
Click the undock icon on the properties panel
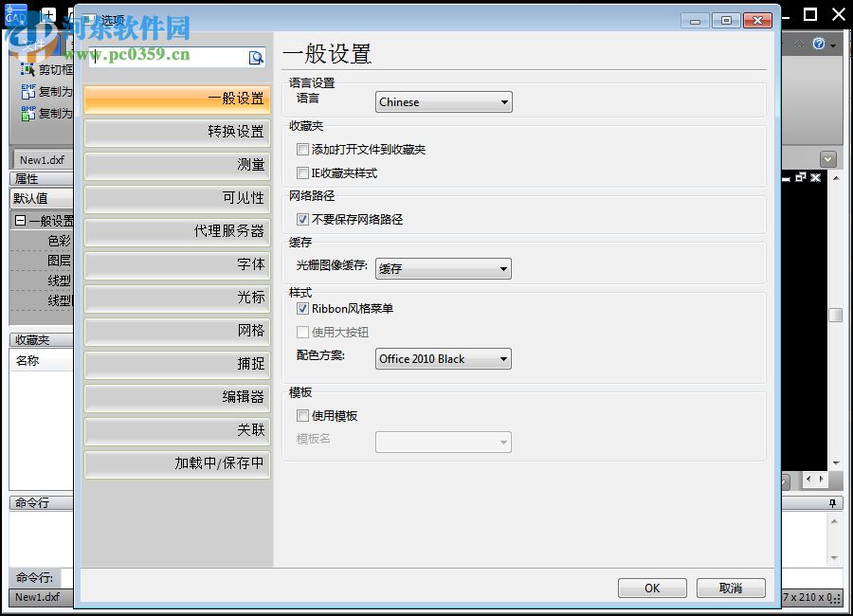pyautogui.click(x=801, y=176)
